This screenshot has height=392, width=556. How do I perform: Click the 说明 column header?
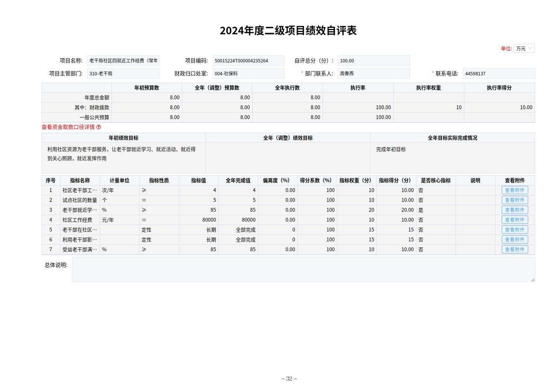[x=475, y=180]
